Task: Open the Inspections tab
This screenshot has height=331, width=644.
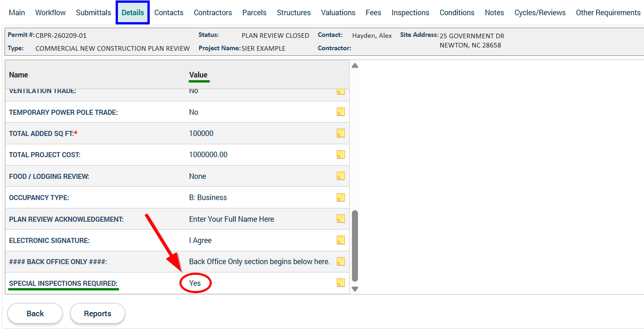Action: tap(410, 12)
